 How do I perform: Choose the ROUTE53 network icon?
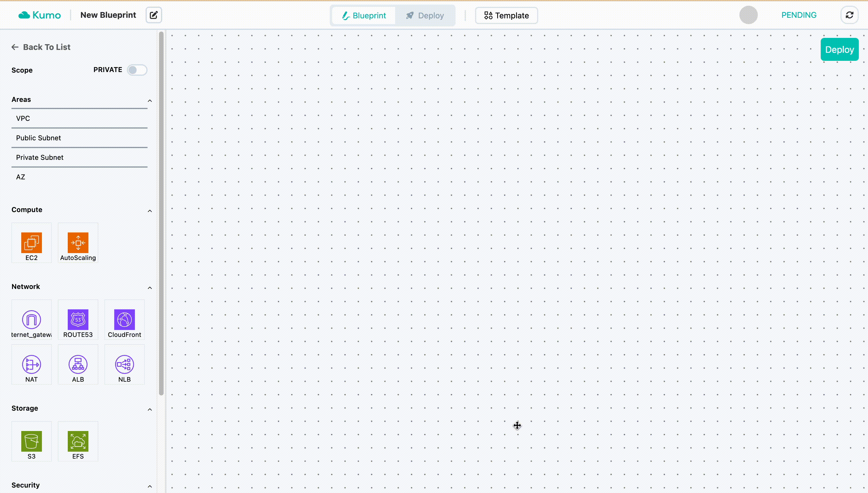tap(78, 319)
